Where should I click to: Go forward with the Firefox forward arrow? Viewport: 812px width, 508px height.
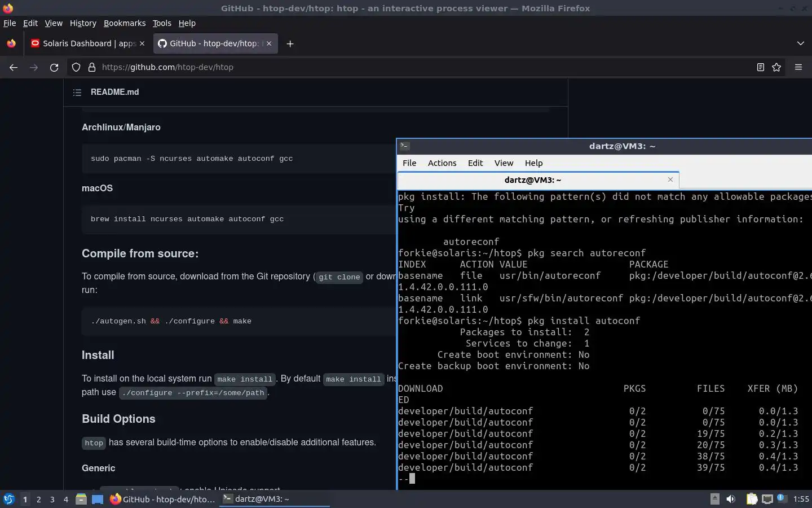click(x=34, y=67)
